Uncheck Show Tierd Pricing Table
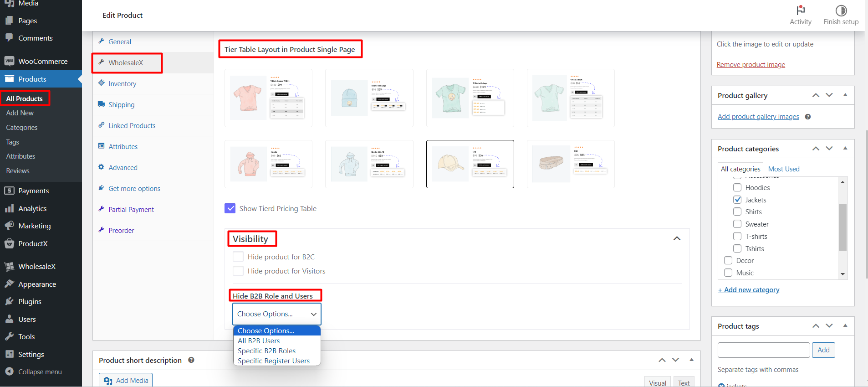Image resolution: width=868 pixels, height=387 pixels. pos(230,208)
